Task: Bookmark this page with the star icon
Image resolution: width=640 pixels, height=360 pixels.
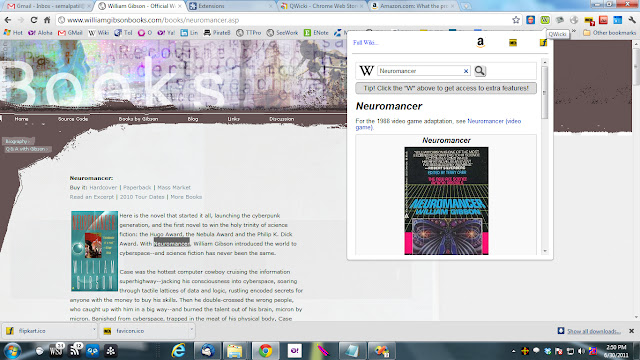Action: tap(516, 20)
